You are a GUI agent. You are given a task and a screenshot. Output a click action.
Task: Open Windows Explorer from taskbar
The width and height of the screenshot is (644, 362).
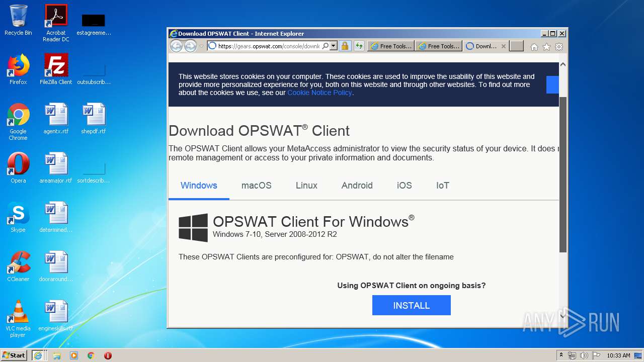(x=57, y=355)
